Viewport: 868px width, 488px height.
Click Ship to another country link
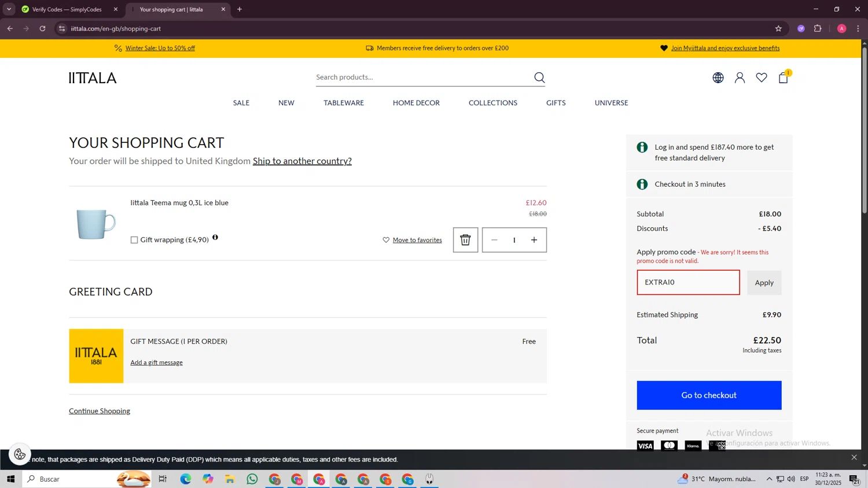[302, 161]
